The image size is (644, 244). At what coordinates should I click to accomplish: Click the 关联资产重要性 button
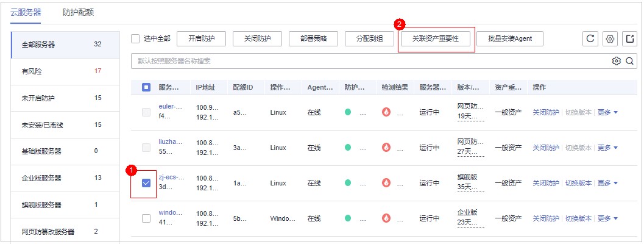click(x=435, y=39)
